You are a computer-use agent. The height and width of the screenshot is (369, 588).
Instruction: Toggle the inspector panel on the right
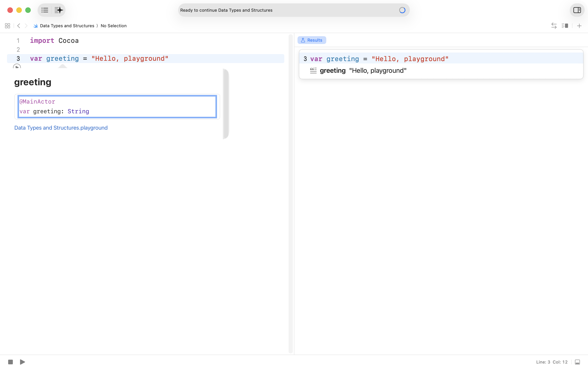(577, 10)
